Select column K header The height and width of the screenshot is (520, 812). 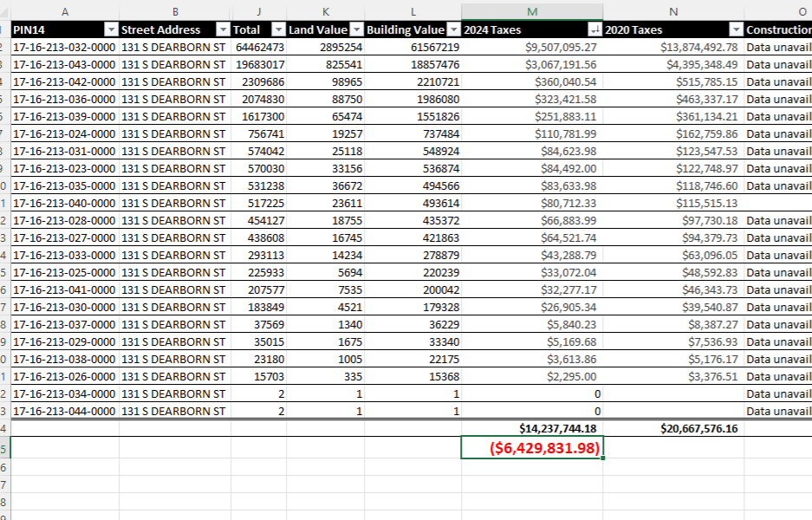tap(325, 11)
